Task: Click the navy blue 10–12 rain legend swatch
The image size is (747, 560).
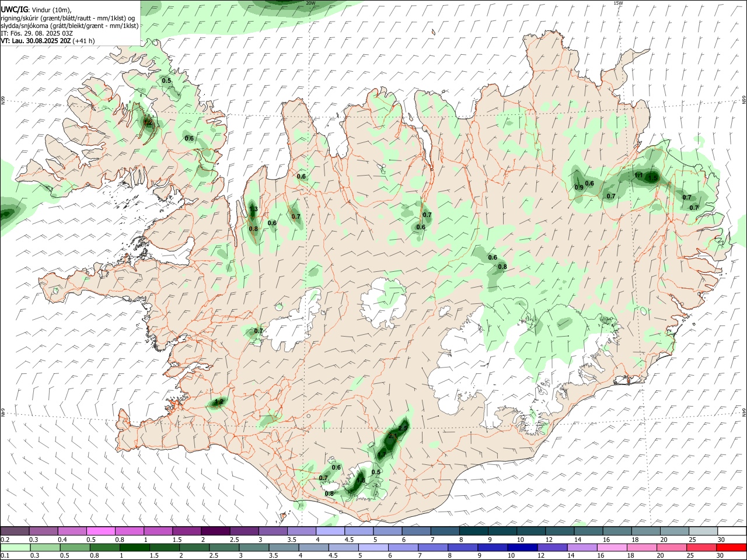Action: (x=522, y=547)
